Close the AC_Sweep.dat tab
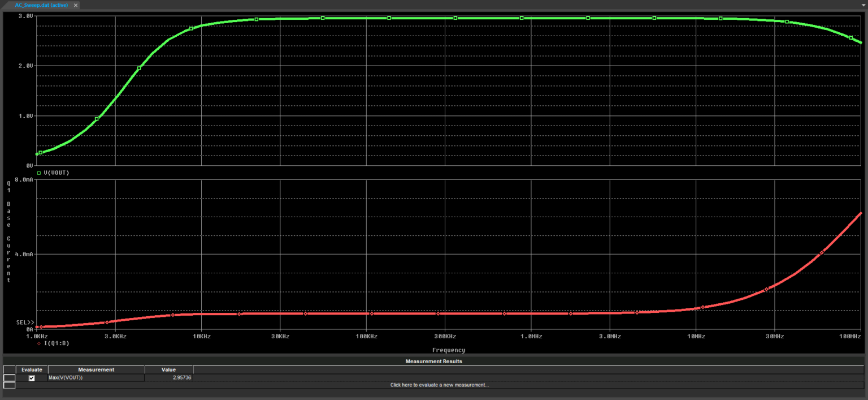The image size is (868, 400). 76,5
